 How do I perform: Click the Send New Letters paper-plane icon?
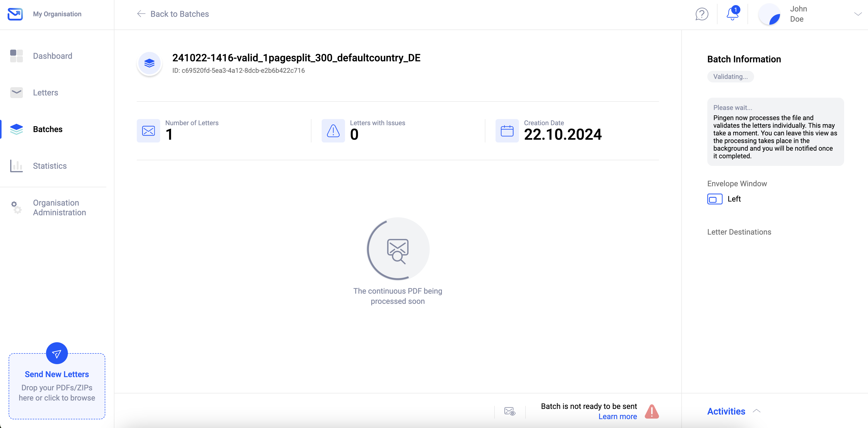point(57,353)
